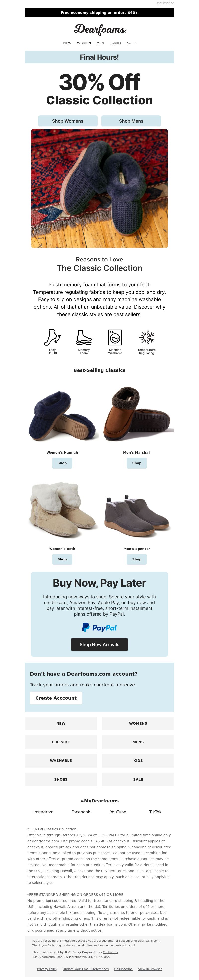Click the Create Account button
199x980 pixels.
click(56, 698)
